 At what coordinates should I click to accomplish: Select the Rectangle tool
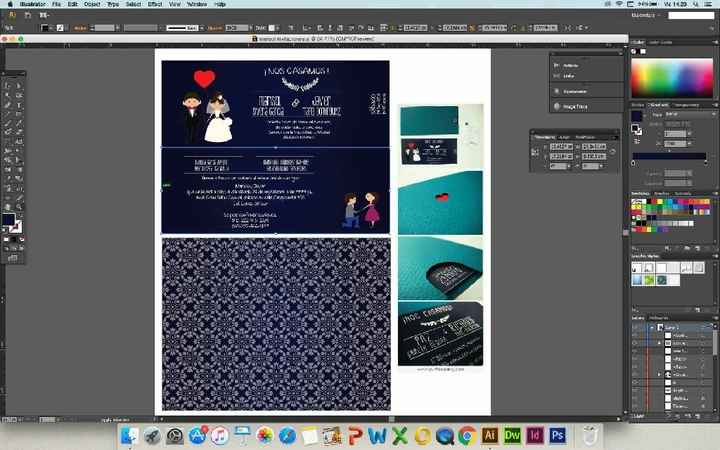click(19, 114)
